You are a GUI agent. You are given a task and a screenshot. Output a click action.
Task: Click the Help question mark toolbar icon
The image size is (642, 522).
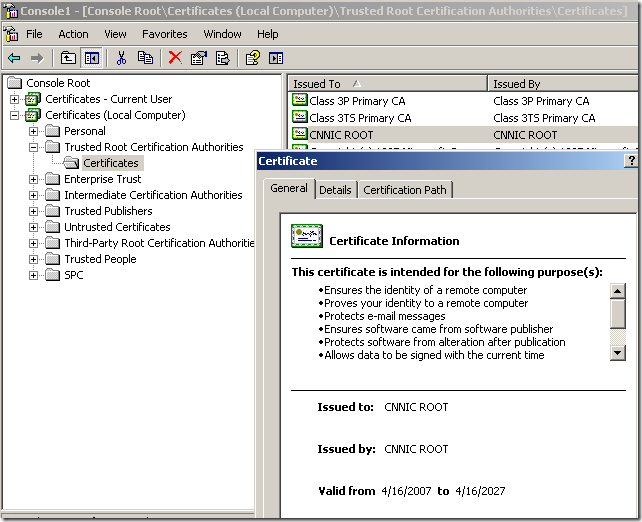point(252,58)
